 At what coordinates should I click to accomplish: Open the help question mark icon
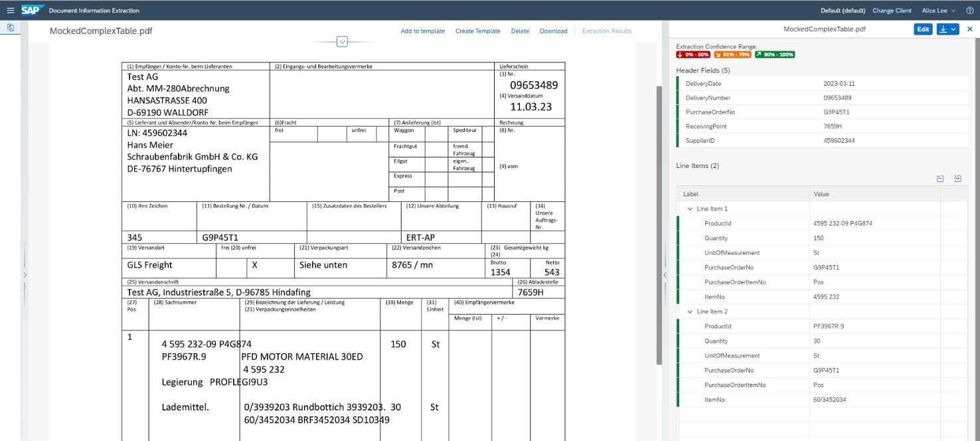coord(970,11)
